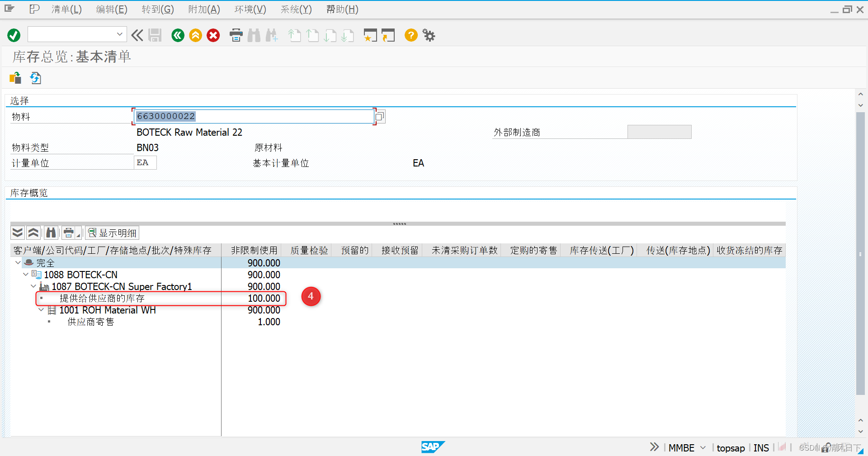Click the Refresh icon below title
The height and width of the screenshot is (456, 868).
point(36,78)
